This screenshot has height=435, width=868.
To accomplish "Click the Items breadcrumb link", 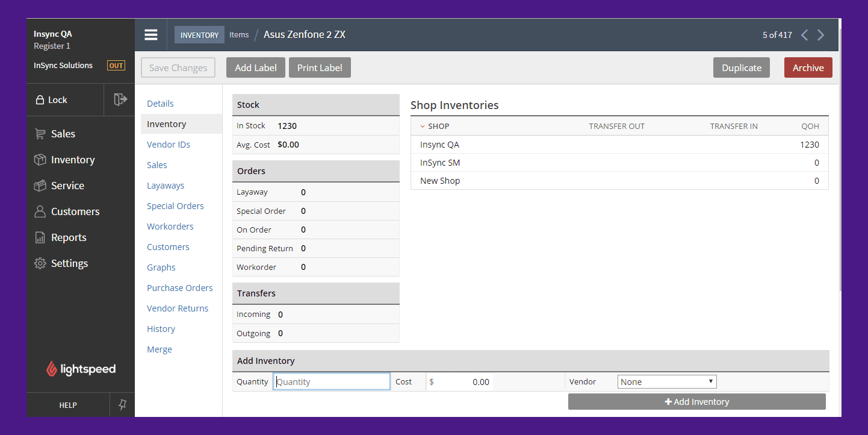I will coord(239,35).
